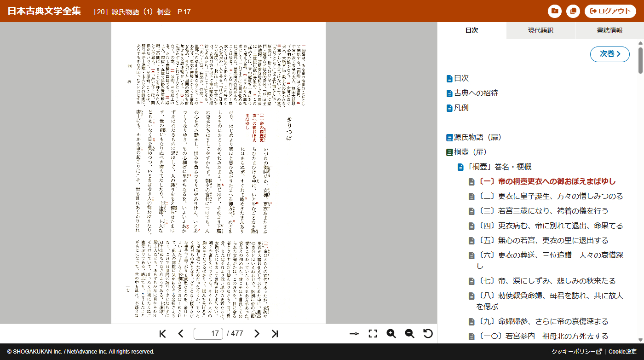Open section 〔六〕更衣の葬送、三位追贈

click(x=550, y=260)
